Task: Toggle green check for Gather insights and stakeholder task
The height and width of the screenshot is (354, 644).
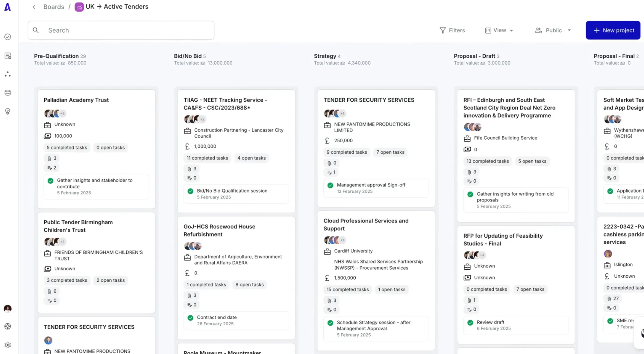Action: pyautogui.click(x=50, y=181)
